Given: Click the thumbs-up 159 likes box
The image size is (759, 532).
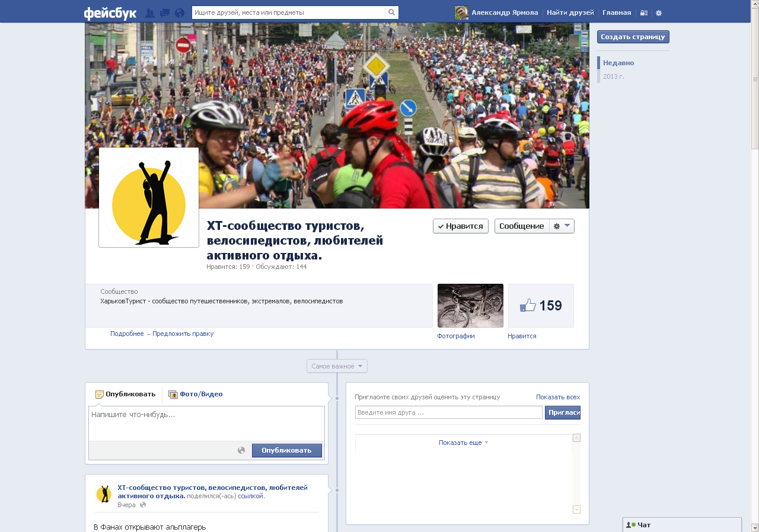Looking at the screenshot, I should point(541,306).
